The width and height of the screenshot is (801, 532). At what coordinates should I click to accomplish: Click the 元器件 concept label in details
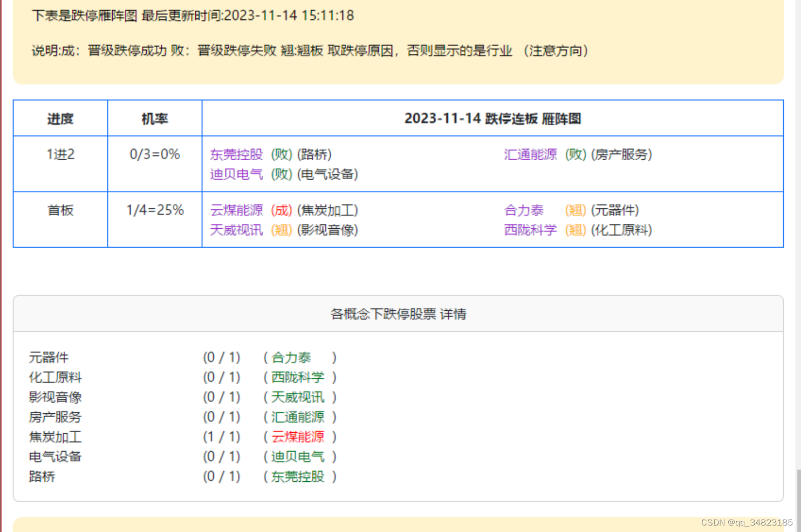point(49,358)
